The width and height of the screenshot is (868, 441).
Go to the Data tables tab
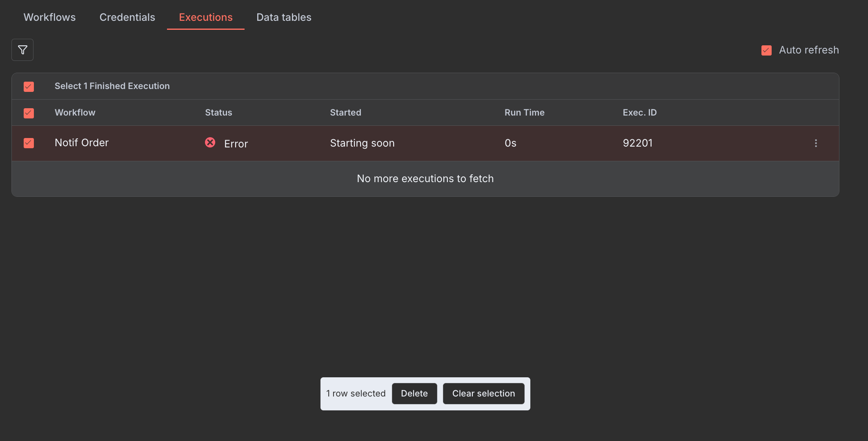tap(284, 17)
